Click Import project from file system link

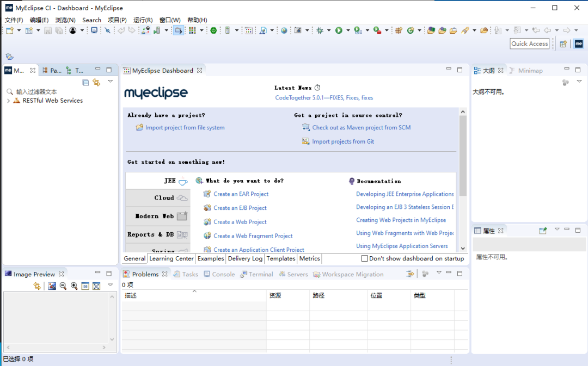click(x=185, y=127)
